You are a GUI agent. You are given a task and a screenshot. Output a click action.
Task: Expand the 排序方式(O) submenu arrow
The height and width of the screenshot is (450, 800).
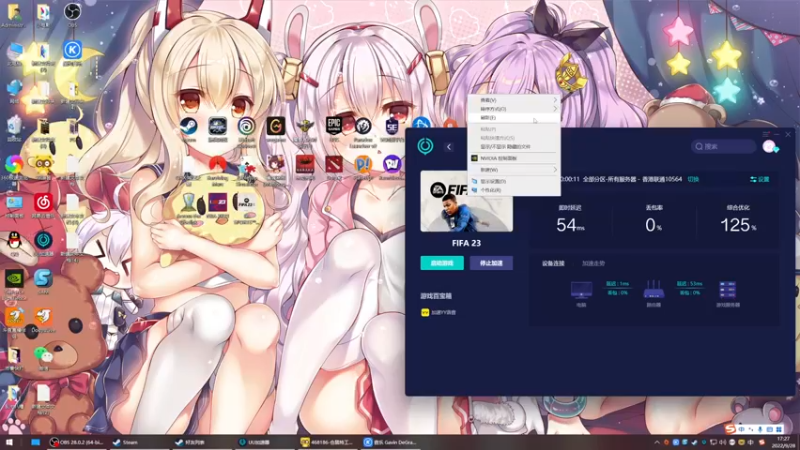point(555,109)
